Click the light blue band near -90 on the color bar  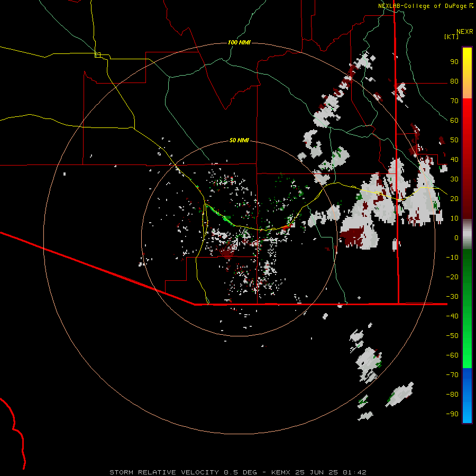[467, 413]
